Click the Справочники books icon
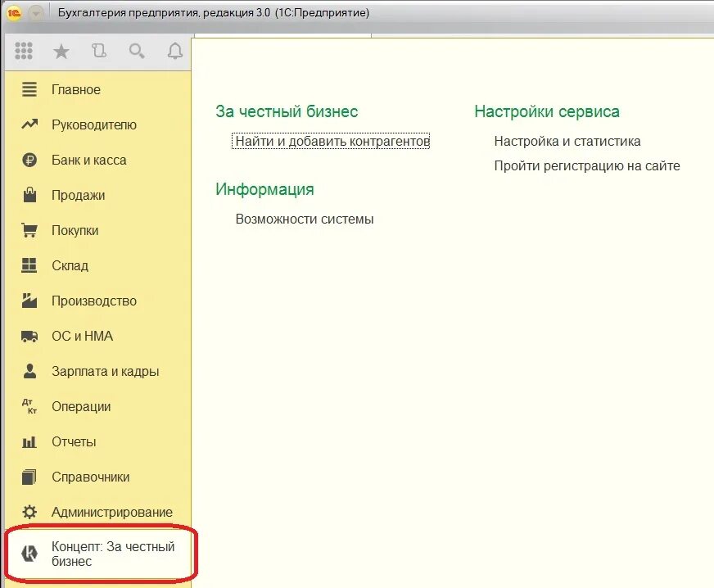Viewport: 714px width, 588px height. (x=29, y=477)
